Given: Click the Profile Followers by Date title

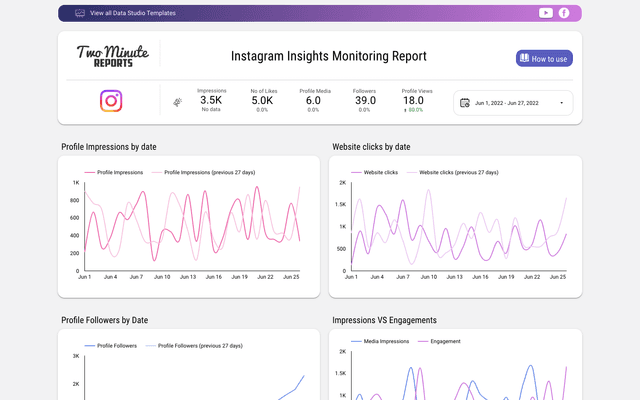Looking at the screenshot, I should pos(105,320).
